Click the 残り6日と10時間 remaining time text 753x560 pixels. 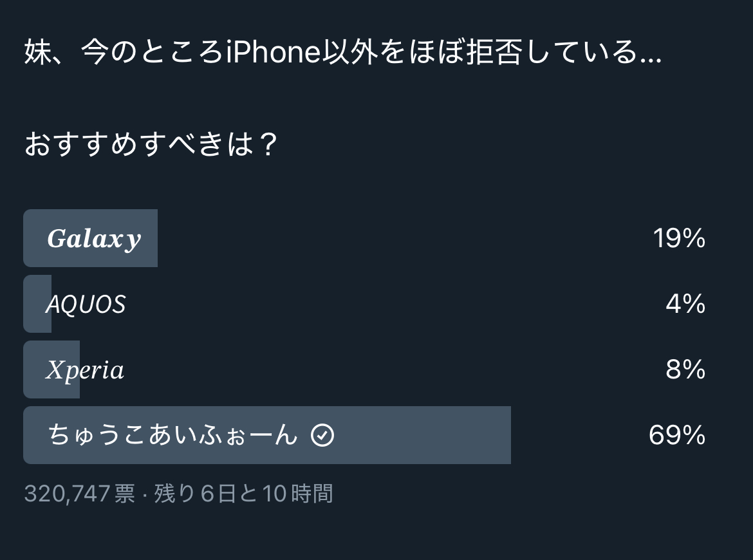pos(243,494)
